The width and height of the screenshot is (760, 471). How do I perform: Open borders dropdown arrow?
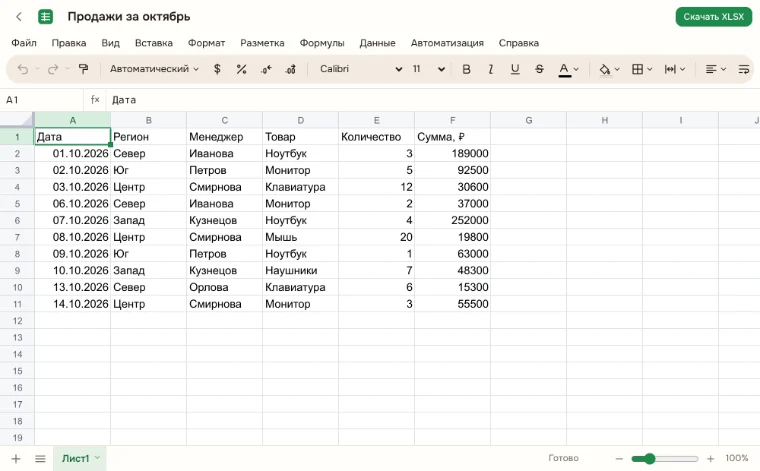[x=649, y=69]
